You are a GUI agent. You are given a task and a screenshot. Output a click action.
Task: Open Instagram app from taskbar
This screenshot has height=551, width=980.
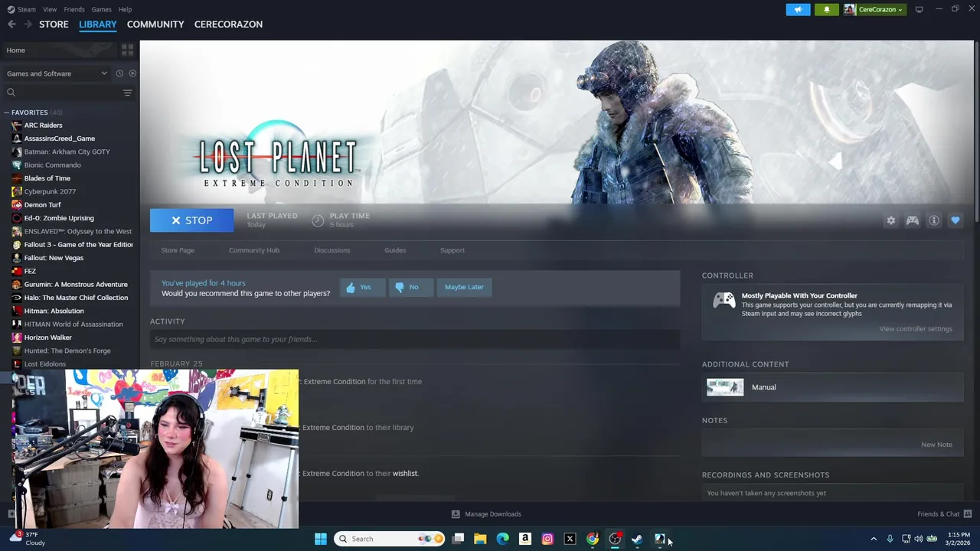547,539
